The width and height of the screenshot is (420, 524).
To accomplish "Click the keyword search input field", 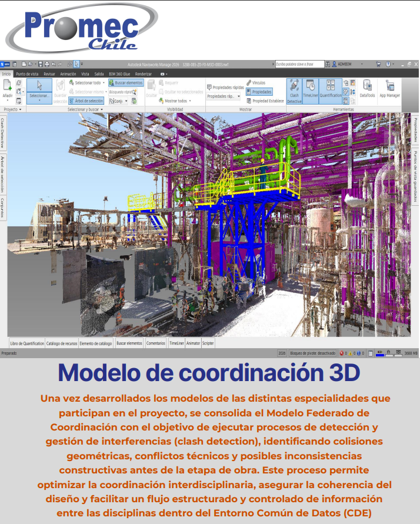I will pyautogui.click(x=299, y=64).
